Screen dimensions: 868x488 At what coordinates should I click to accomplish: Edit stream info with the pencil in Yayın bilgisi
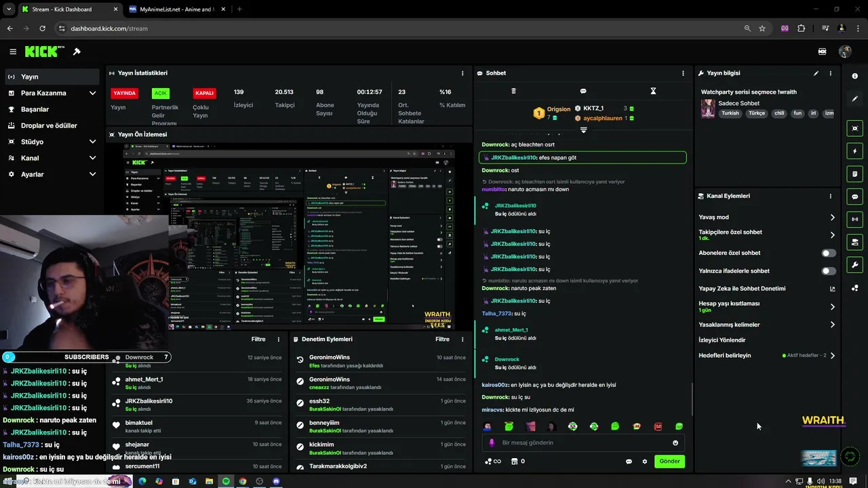coord(816,73)
